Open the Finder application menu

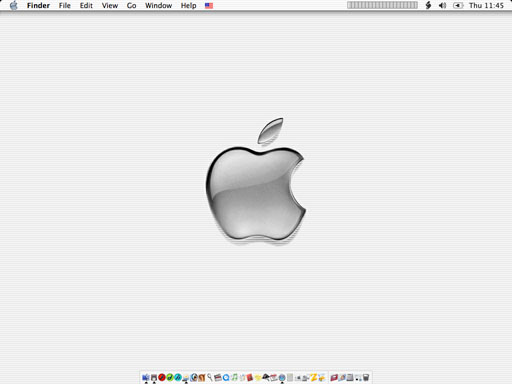38,5
